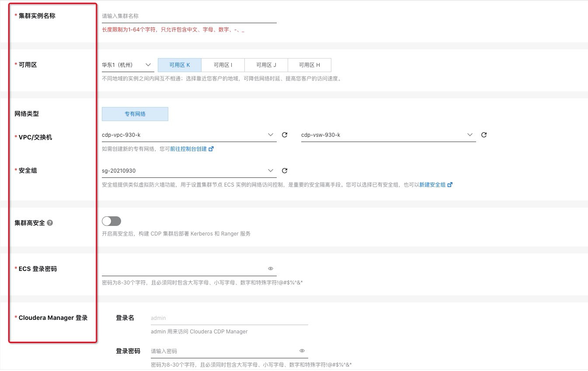Click hint 开启高安全后 about Kerberos and Ranger

[176, 234]
